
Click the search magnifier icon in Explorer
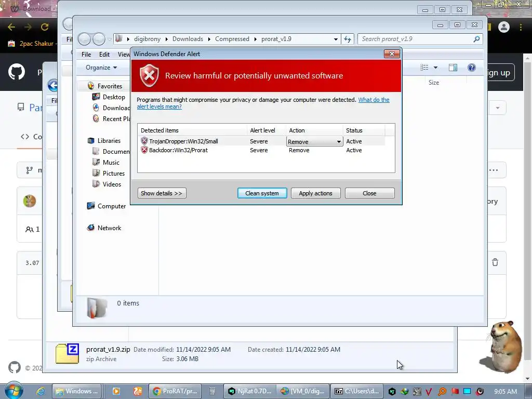click(x=476, y=39)
